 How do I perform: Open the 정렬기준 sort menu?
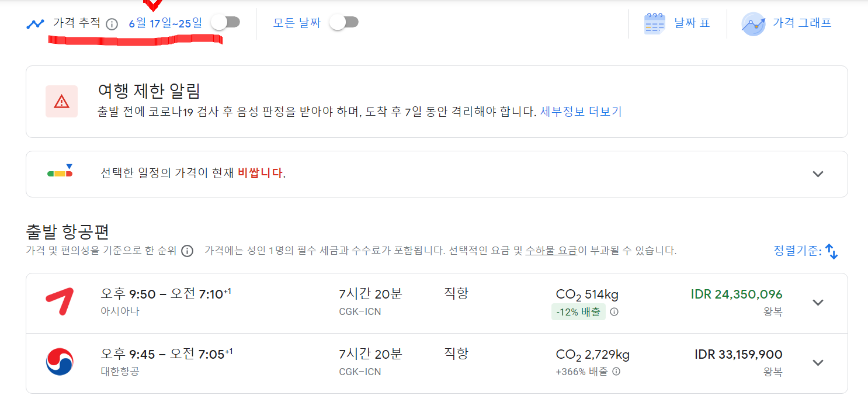805,251
